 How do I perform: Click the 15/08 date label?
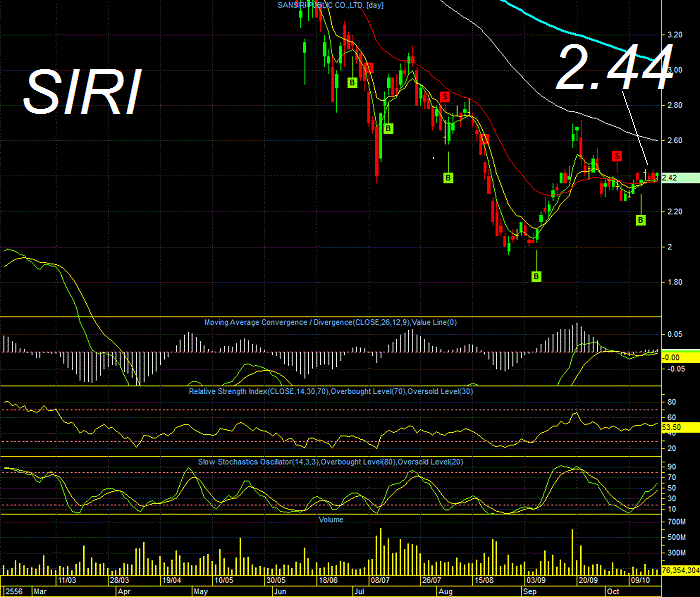pos(484,580)
